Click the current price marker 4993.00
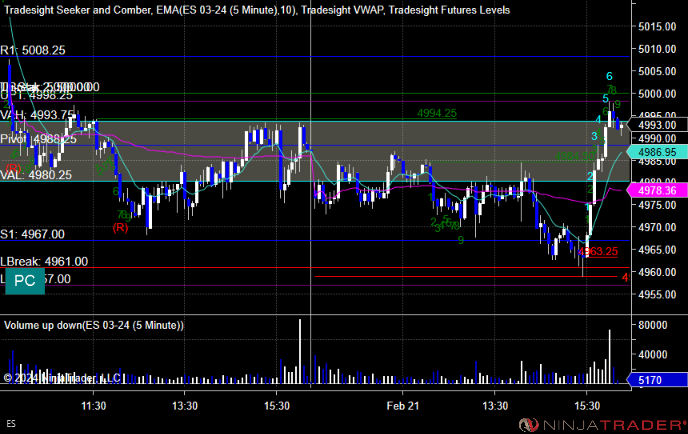 657,125
